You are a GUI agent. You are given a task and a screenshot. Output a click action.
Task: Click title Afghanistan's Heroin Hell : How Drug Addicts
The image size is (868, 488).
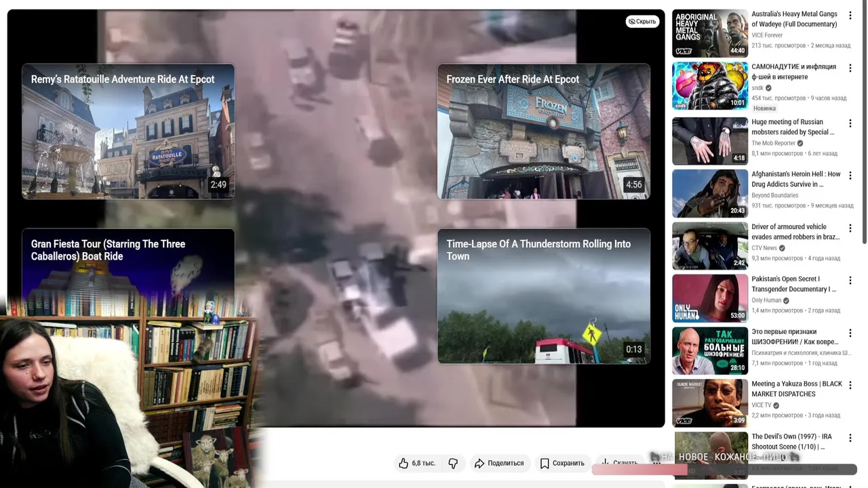pyautogui.click(x=796, y=179)
